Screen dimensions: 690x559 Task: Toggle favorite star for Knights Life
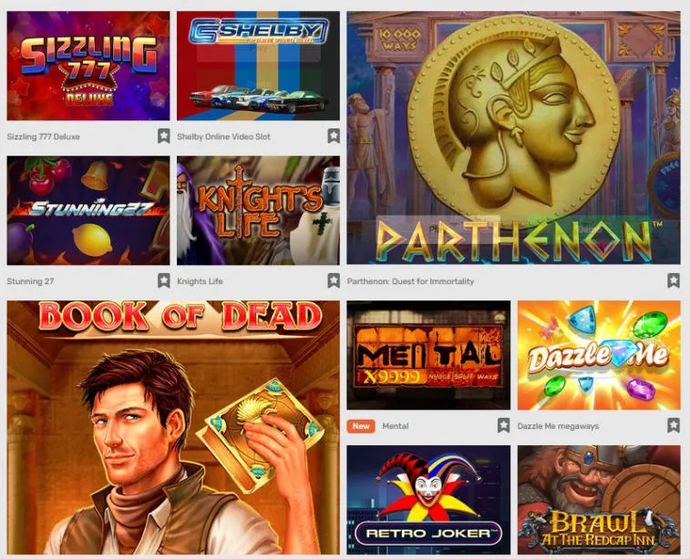334,280
